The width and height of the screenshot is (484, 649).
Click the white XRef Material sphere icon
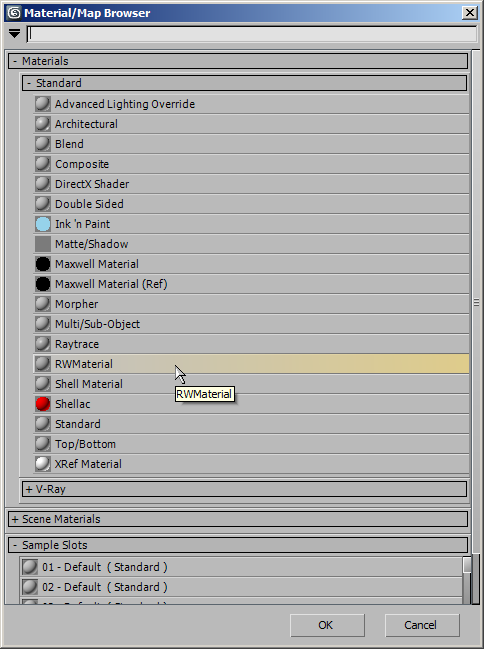click(43, 464)
